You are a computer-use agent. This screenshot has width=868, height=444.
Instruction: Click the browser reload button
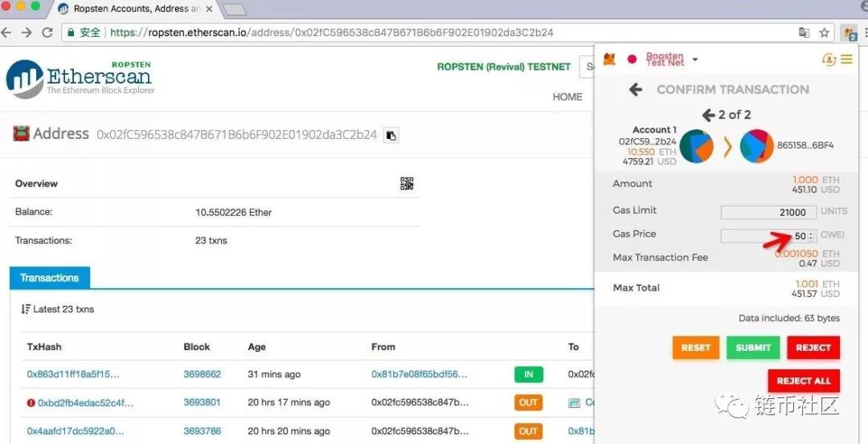(x=47, y=33)
